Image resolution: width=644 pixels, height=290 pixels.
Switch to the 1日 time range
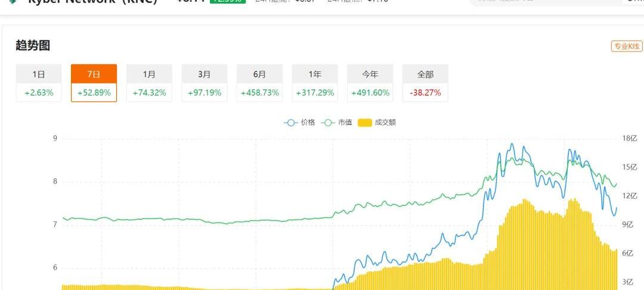[39, 83]
